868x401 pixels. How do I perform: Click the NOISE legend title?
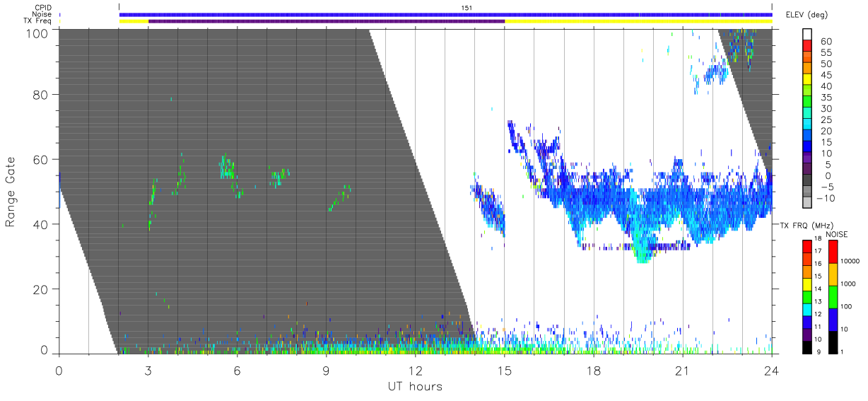(x=836, y=234)
